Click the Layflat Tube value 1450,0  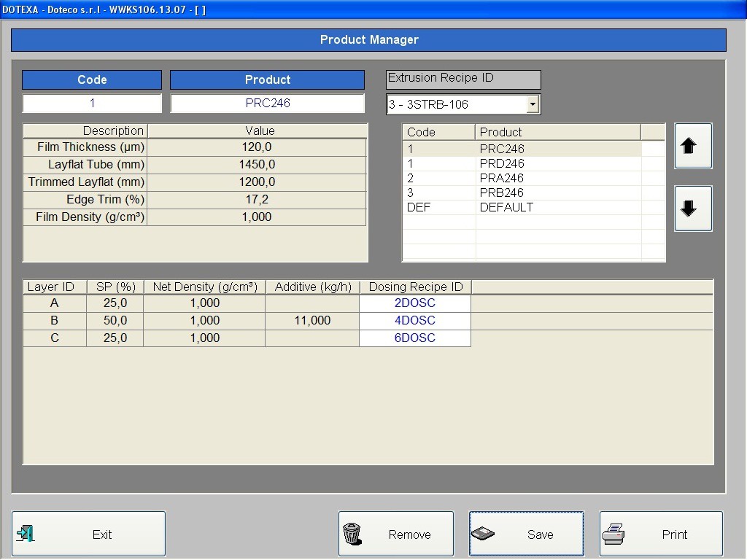coord(257,165)
